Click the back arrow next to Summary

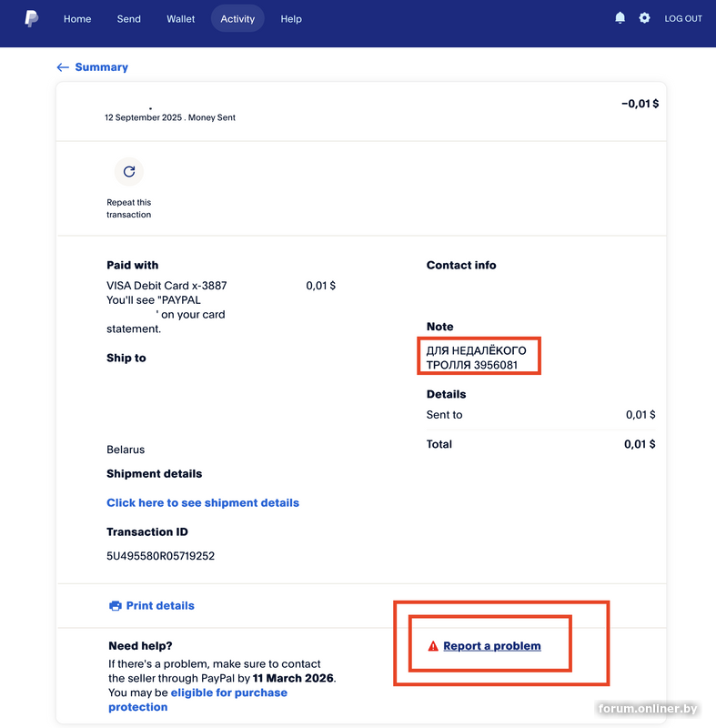coord(63,67)
